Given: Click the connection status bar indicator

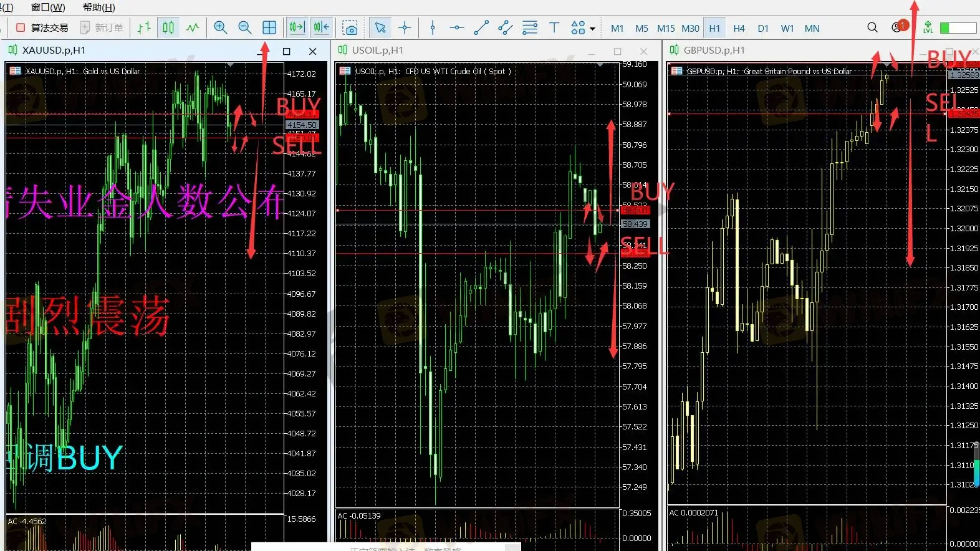Looking at the screenshot, I should point(958,28).
